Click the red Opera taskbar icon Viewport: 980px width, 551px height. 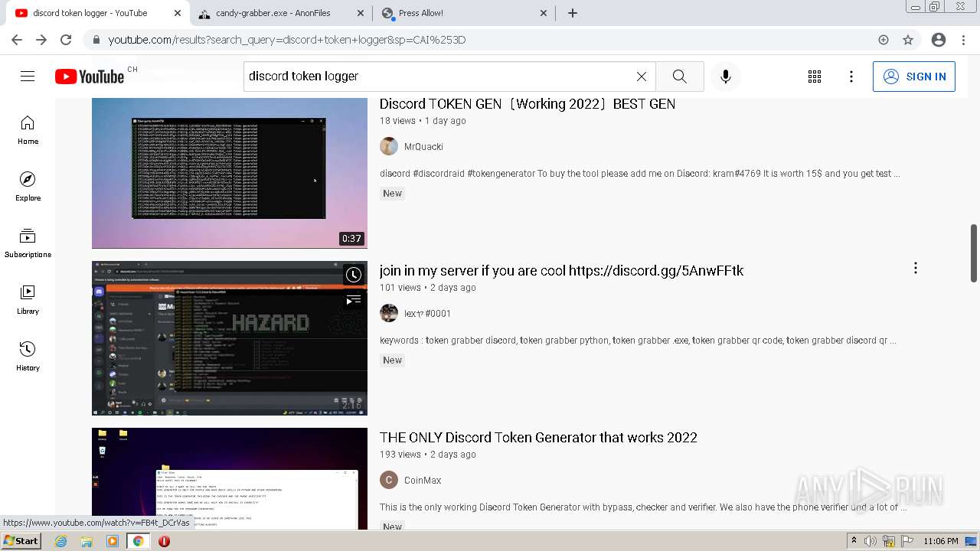tap(164, 541)
